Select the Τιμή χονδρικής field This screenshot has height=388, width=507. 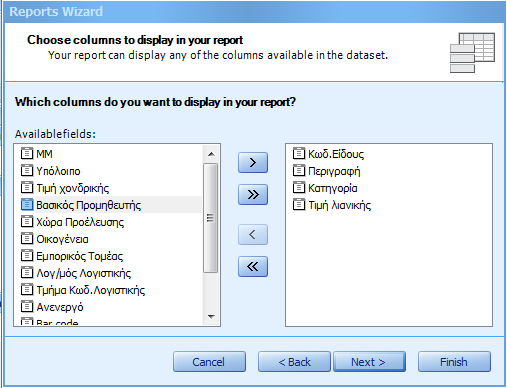(73, 188)
